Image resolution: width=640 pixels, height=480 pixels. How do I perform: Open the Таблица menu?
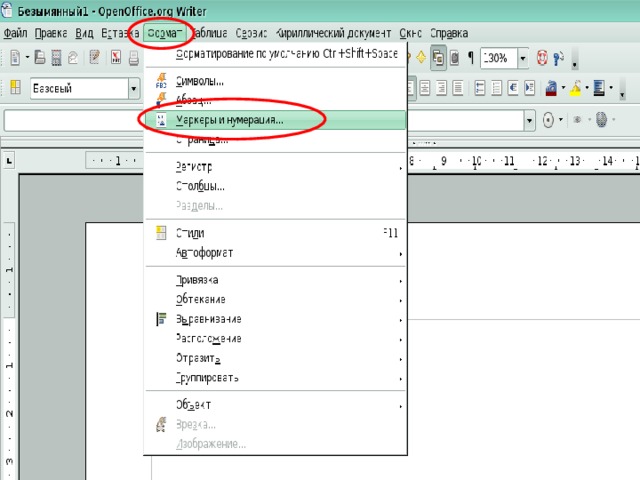209,33
